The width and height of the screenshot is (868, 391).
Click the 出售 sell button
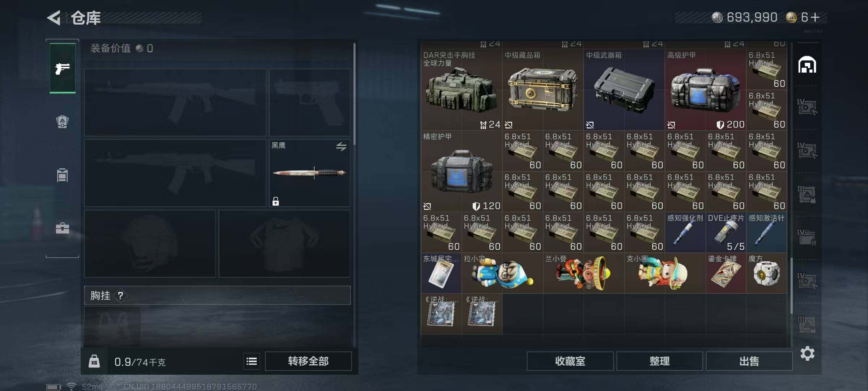click(x=749, y=361)
